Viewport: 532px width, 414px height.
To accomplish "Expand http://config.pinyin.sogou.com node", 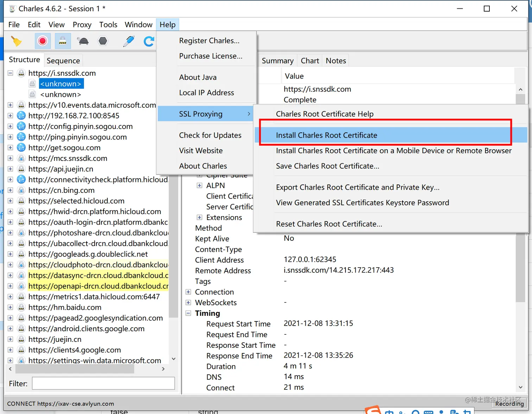I will point(10,126).
